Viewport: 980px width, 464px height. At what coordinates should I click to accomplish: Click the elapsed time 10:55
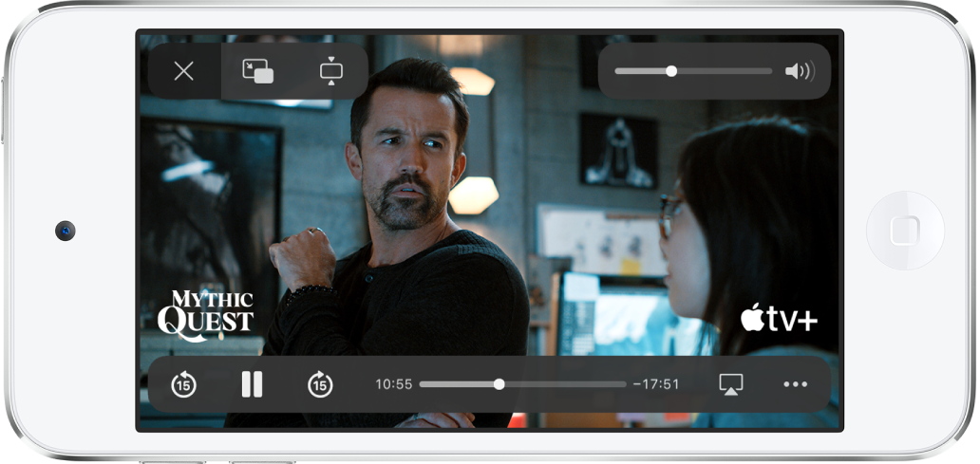[394, 384]
